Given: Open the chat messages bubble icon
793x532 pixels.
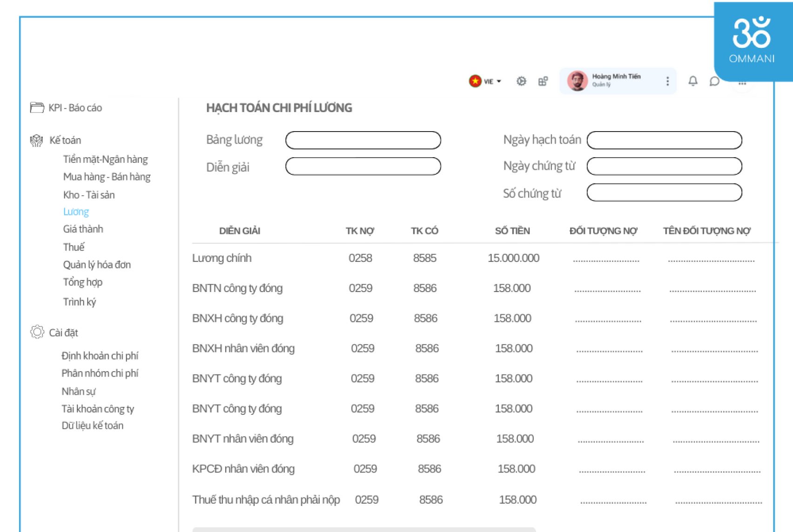Looking at the screenshot, I should (x=714, y=81).
